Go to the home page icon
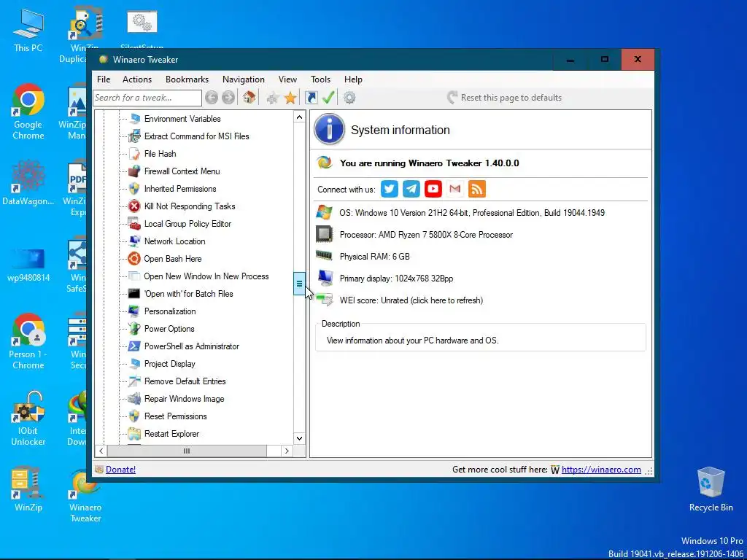 point(249,97)
